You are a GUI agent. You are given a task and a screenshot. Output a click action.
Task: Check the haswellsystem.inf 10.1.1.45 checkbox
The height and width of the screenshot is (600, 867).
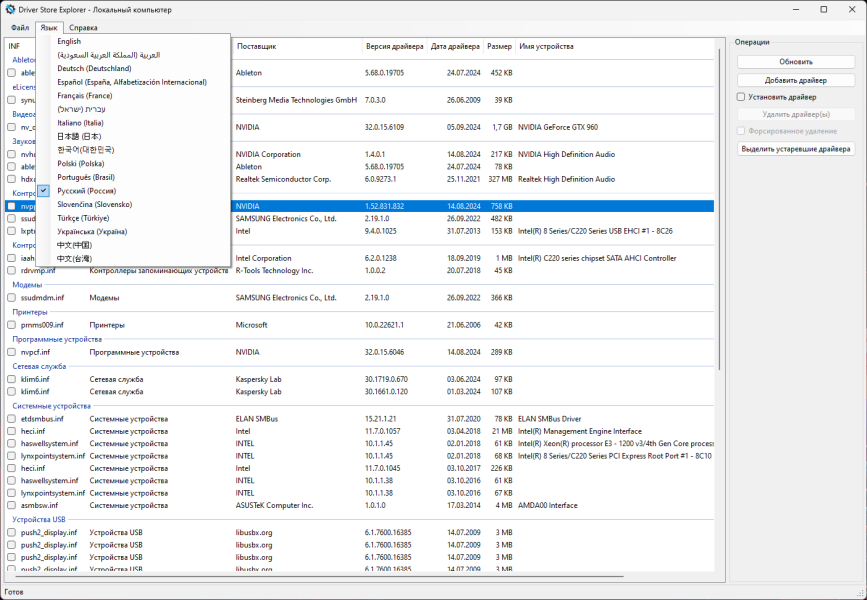[12, 444]
